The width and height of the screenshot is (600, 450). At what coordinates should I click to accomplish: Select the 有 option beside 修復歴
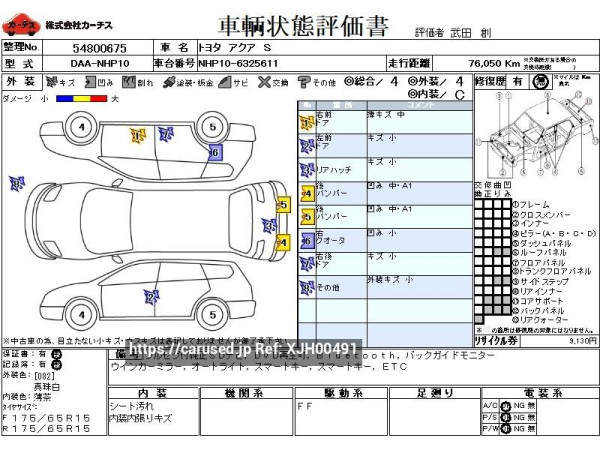(517, 81)
